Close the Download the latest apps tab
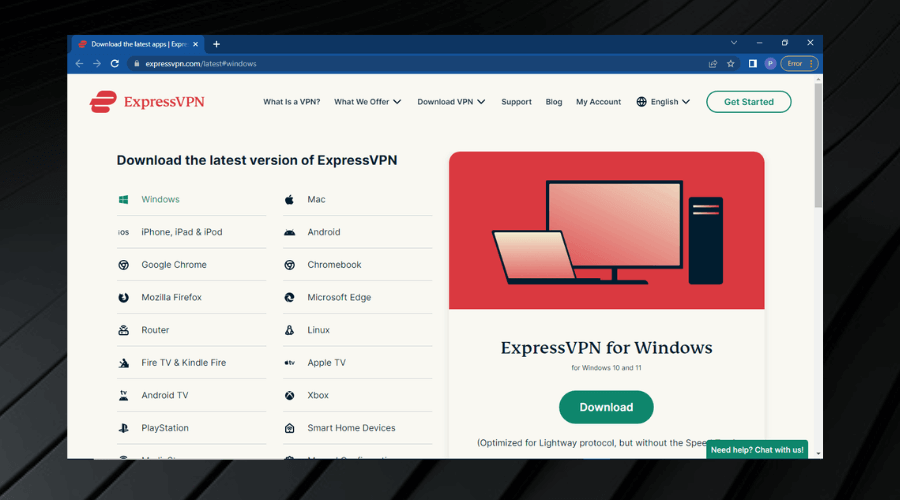 point(195,44)
